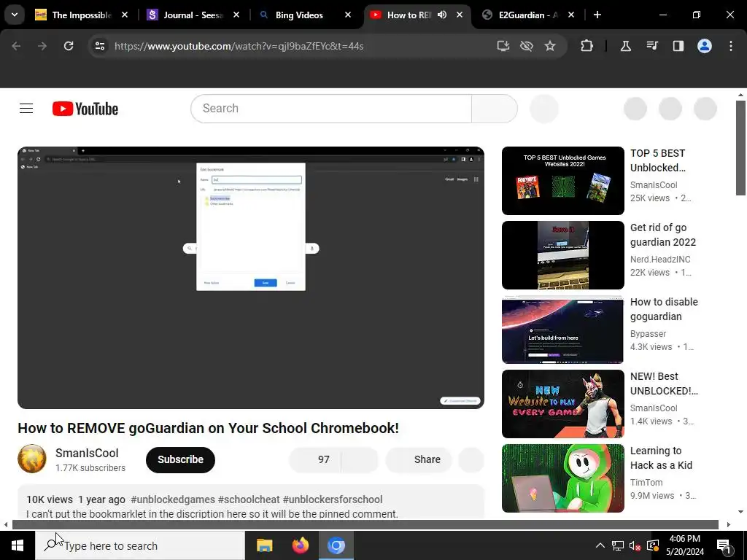Open File Explorer from taskbar

coord(264,545)
